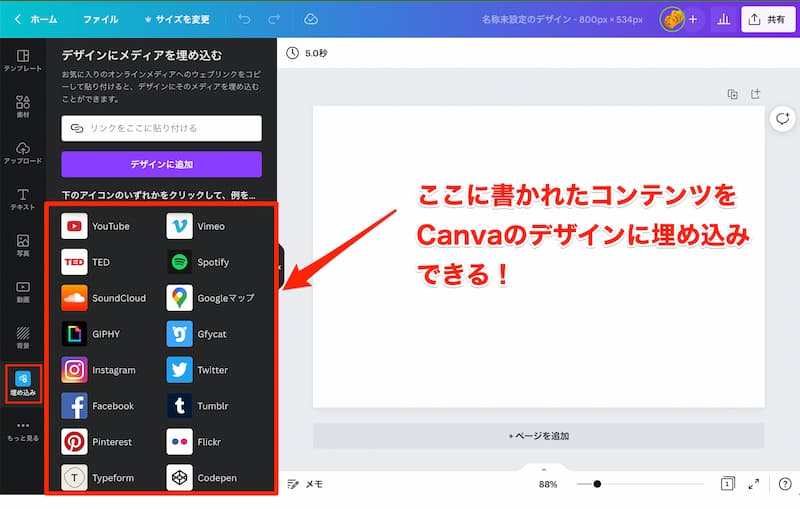Viewport: 800px width, 509px height.
Task: Click the redo arrow in top bar
Action: point(274,19)
